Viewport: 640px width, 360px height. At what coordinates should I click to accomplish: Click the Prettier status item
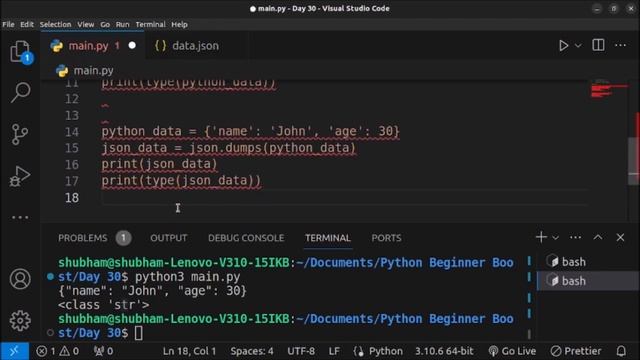pyautogui.click(x=576, y=351)
